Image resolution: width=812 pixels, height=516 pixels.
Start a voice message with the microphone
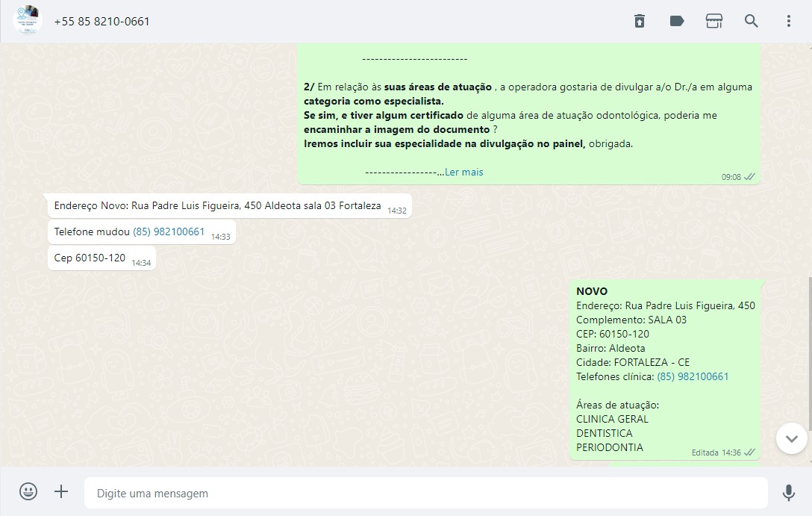coord(789,493)
